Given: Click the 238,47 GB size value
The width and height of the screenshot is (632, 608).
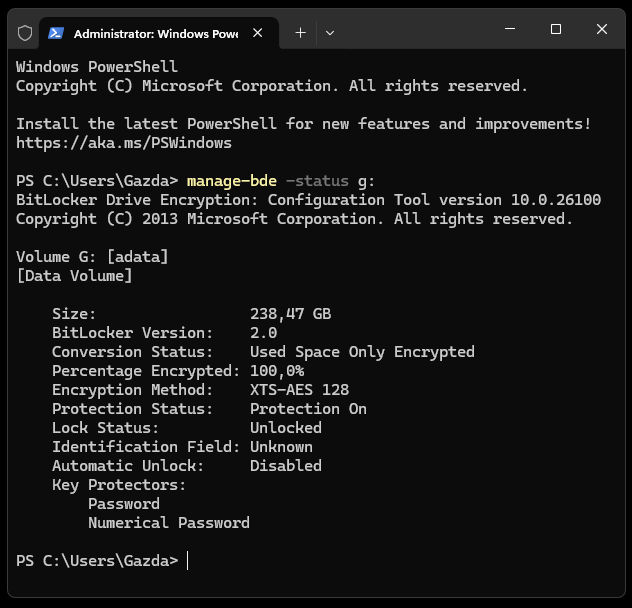Looking at the screenshot, I should click(x=291, y=314).
